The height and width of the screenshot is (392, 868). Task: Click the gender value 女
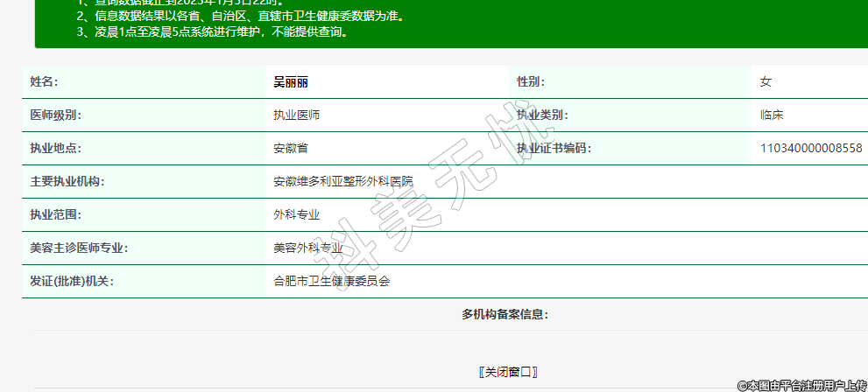pyautogui.click(x=766, y=82)
